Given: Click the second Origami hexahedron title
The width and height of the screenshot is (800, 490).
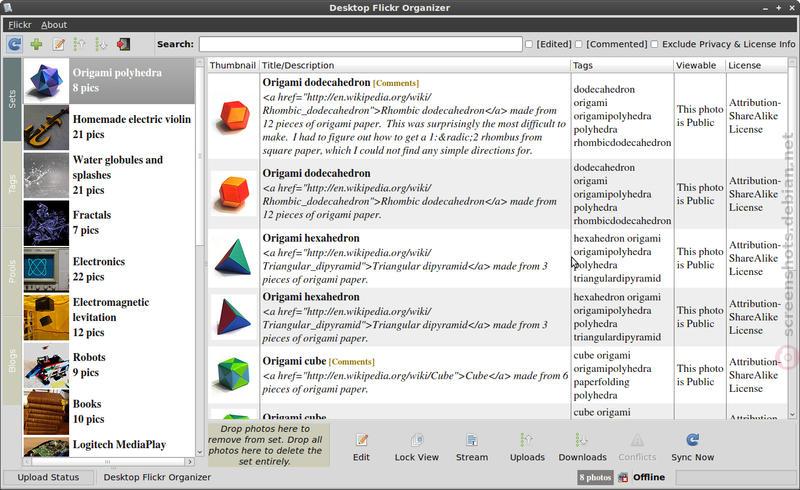Looking at the screenshot, I should (x=311, y=297).
